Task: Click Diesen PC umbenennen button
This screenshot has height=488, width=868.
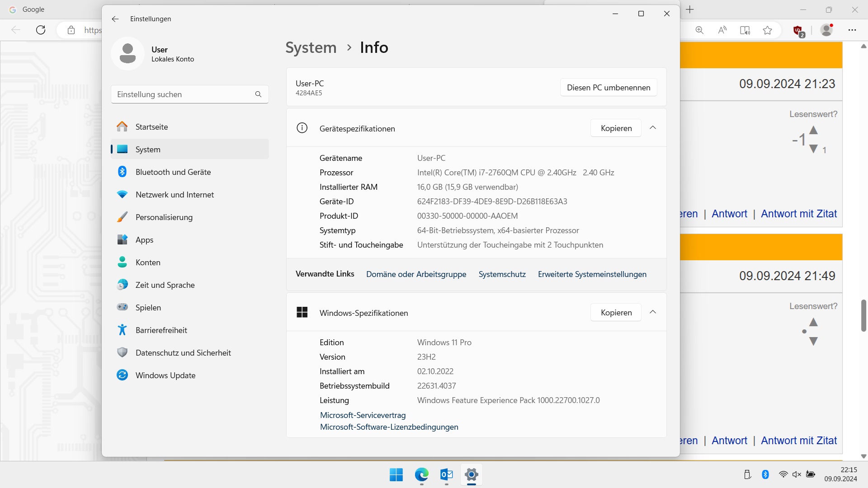Action: click(609, 88)
